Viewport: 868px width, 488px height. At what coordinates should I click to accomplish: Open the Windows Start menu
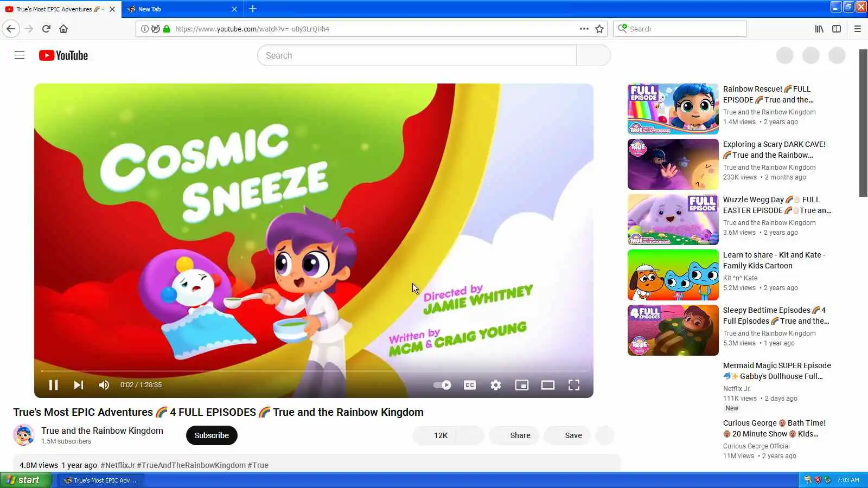pos(26,480)
